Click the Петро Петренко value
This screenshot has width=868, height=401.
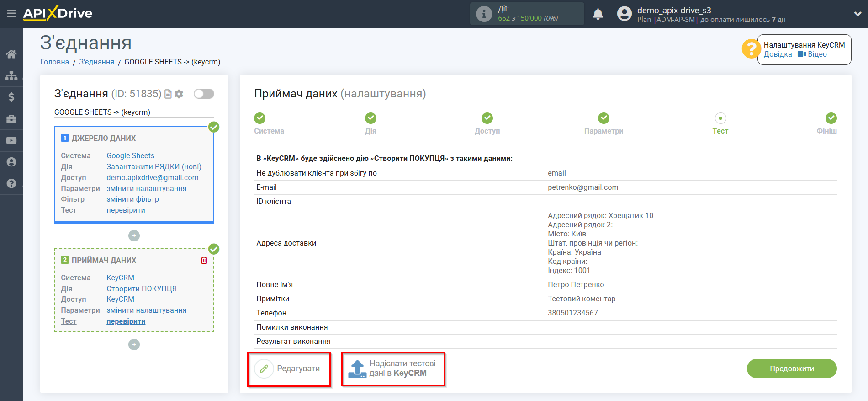tap(576, 285)
